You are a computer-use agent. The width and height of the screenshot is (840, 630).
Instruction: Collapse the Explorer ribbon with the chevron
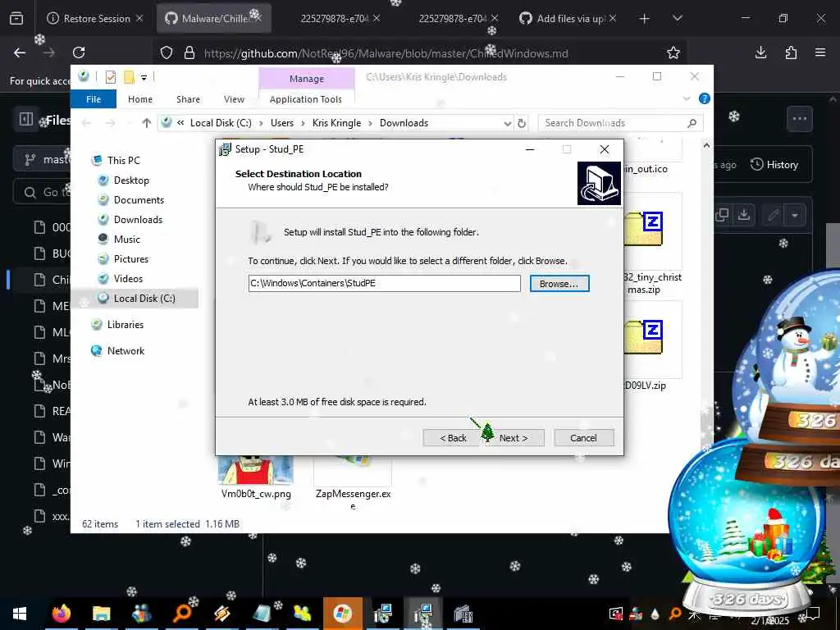[687, 98]
